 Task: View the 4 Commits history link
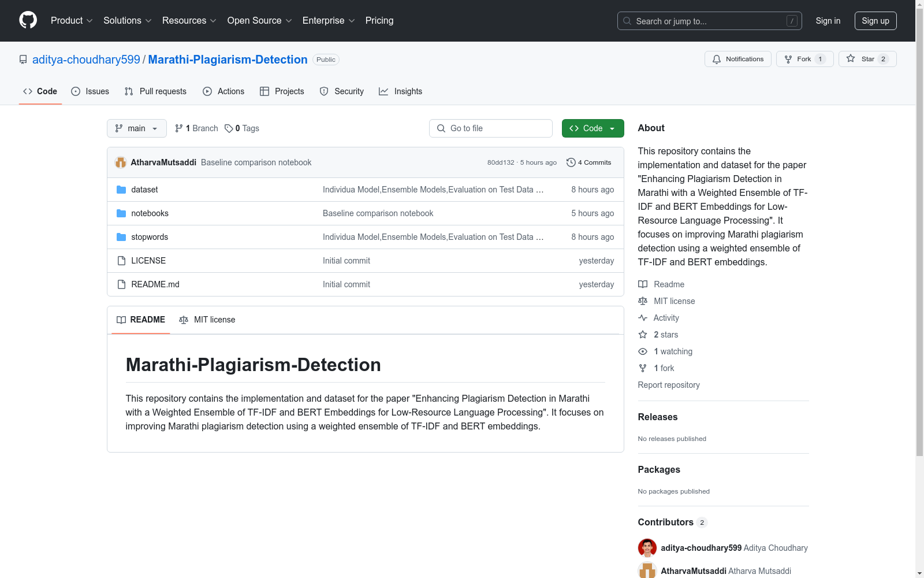pos(589,162)
